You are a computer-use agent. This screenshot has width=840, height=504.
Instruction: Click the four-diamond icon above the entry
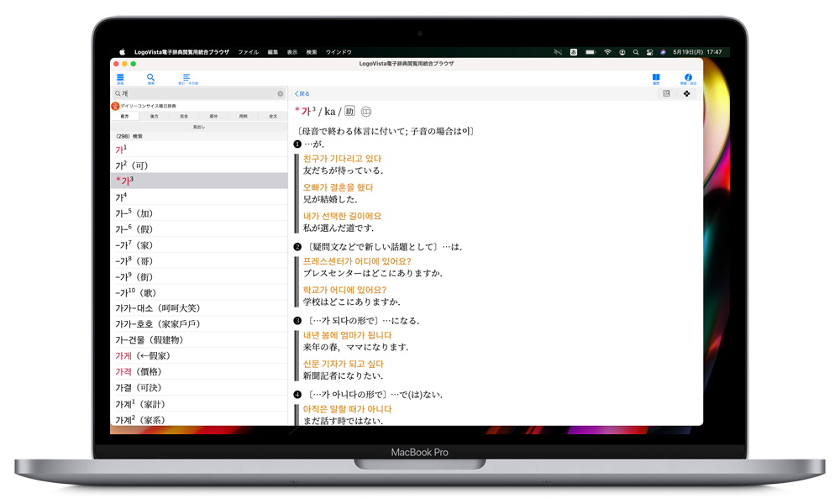(x=687, y=94)
